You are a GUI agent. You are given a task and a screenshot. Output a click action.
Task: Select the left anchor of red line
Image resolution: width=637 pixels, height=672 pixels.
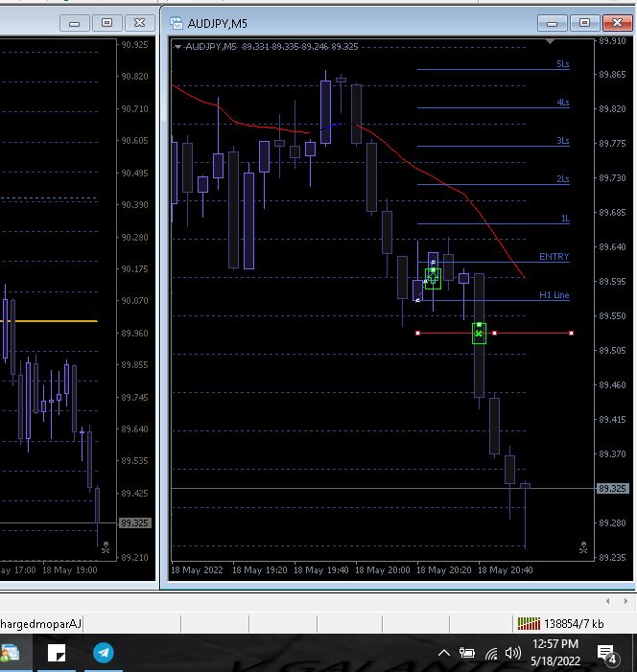pos(418,333)
